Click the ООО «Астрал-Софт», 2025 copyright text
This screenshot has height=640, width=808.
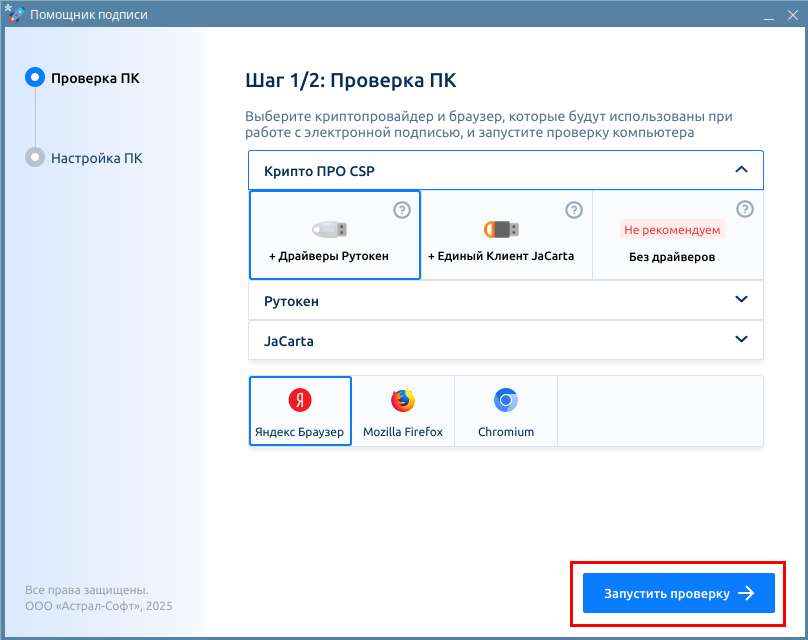[99, 606]
